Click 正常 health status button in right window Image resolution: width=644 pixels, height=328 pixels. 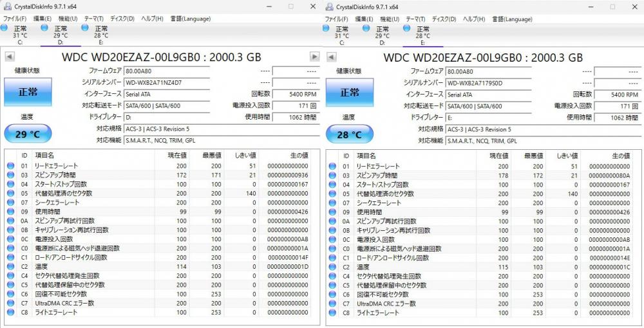pos(350,92)
